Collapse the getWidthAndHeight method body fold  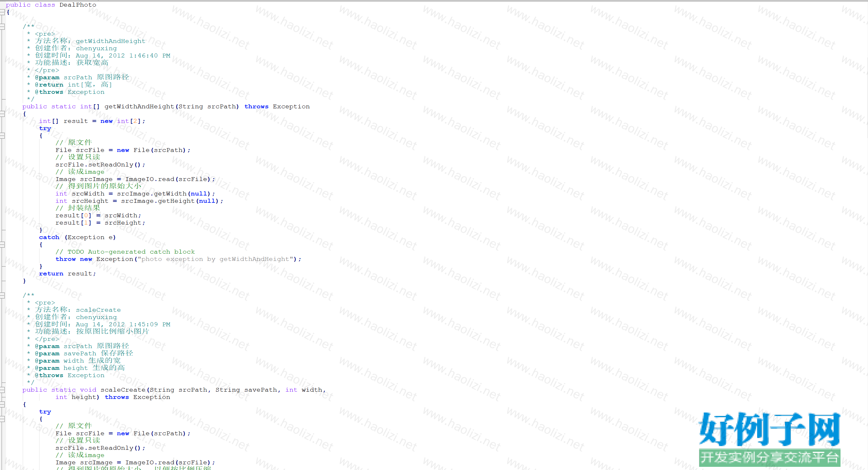pyautogui.click(x=2, y=114)
